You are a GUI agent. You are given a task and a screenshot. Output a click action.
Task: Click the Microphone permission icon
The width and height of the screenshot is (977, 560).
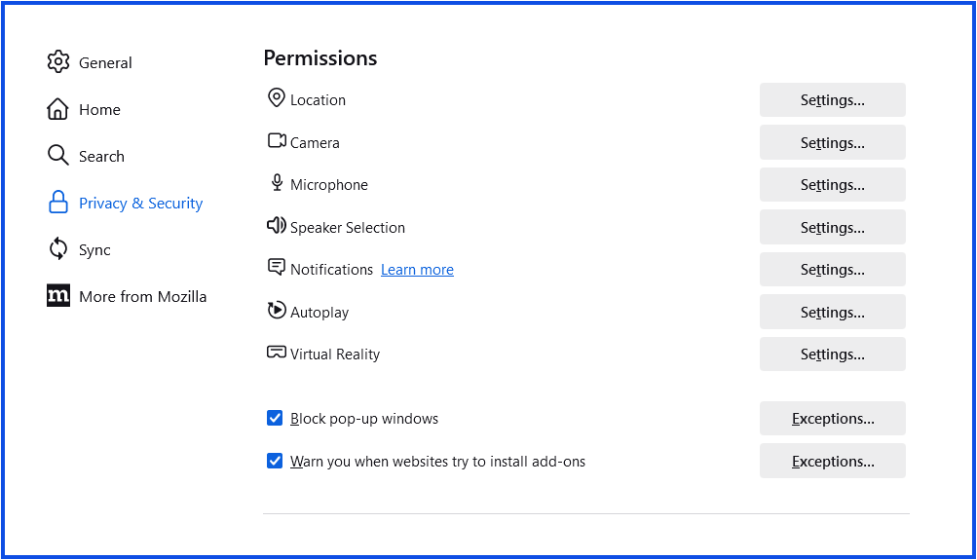click(x=277, y=183)
